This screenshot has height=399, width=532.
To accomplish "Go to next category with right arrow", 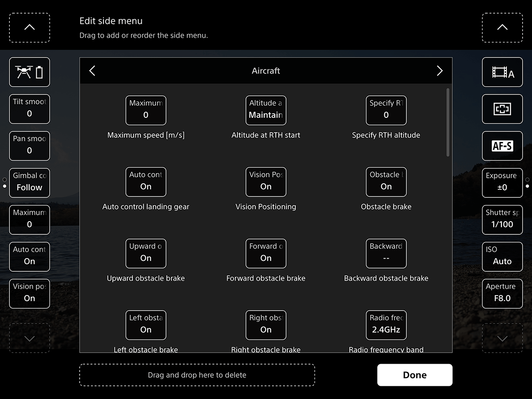I will pyautogui.click(x=440, y=71).
